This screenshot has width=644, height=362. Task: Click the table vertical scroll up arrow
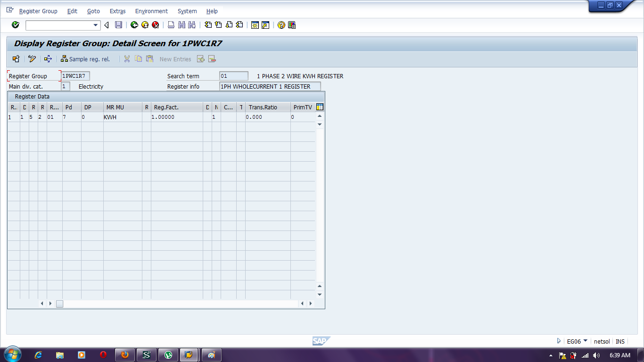pyautogui.click(x=320, y=116)
